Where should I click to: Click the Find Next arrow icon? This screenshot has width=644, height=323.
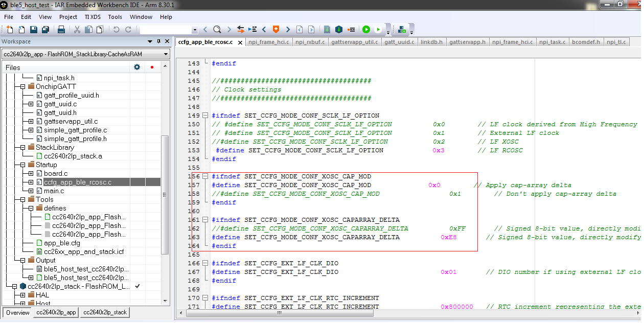tap(228, 30)
